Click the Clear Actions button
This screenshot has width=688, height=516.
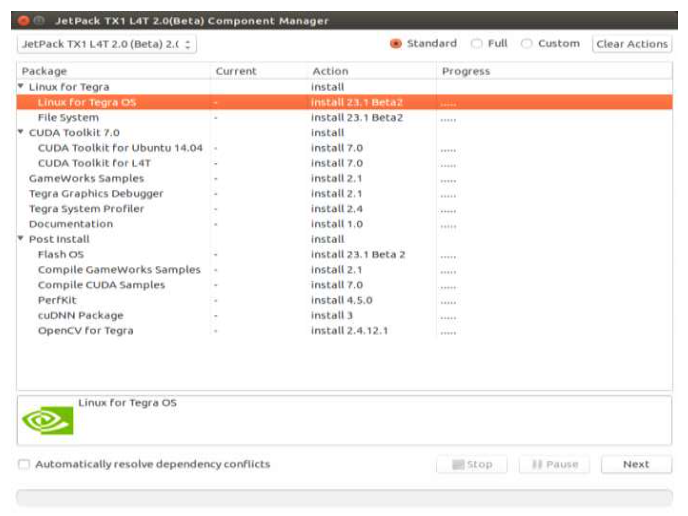point(632,44)
